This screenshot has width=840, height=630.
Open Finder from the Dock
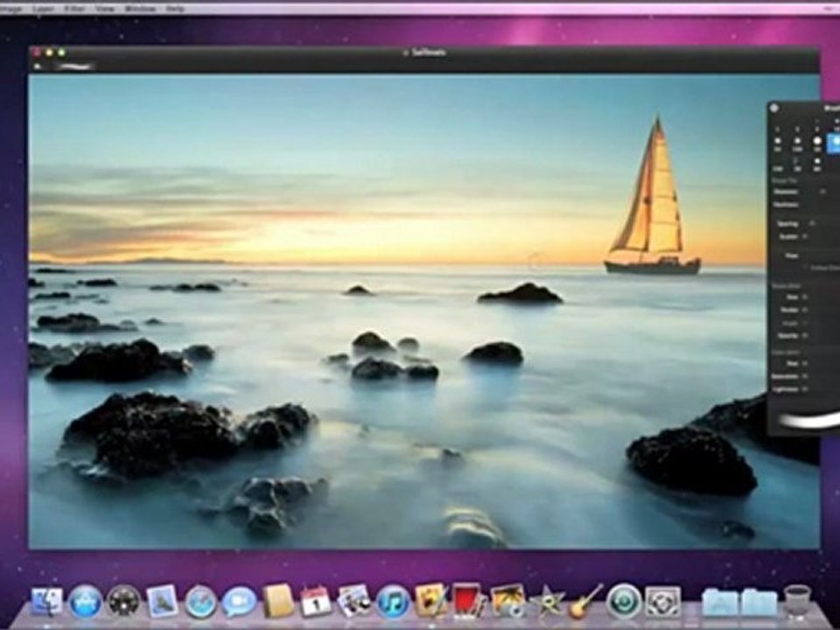46,601
